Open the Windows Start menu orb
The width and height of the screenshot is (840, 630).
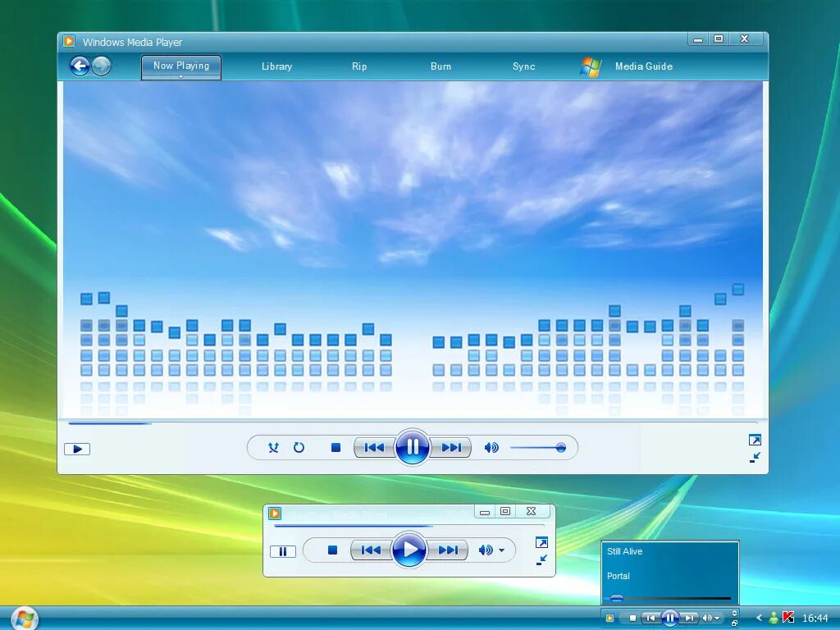[x=24, y=619]
